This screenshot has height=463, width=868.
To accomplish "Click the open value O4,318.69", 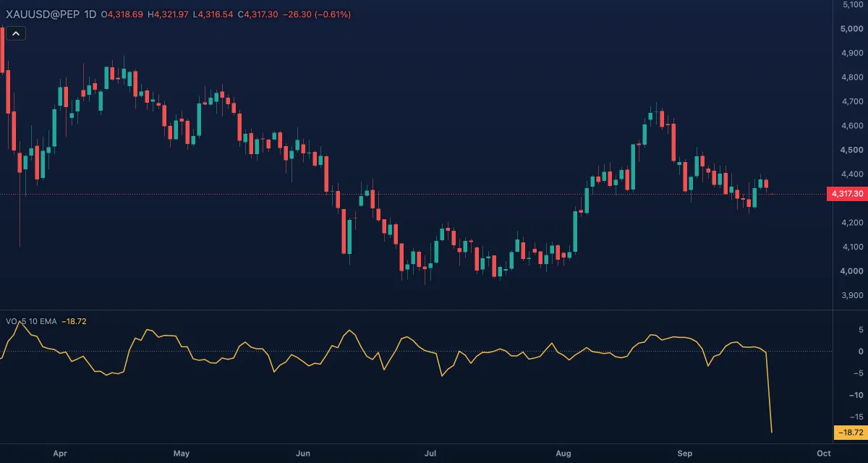I will pos(122,14).
